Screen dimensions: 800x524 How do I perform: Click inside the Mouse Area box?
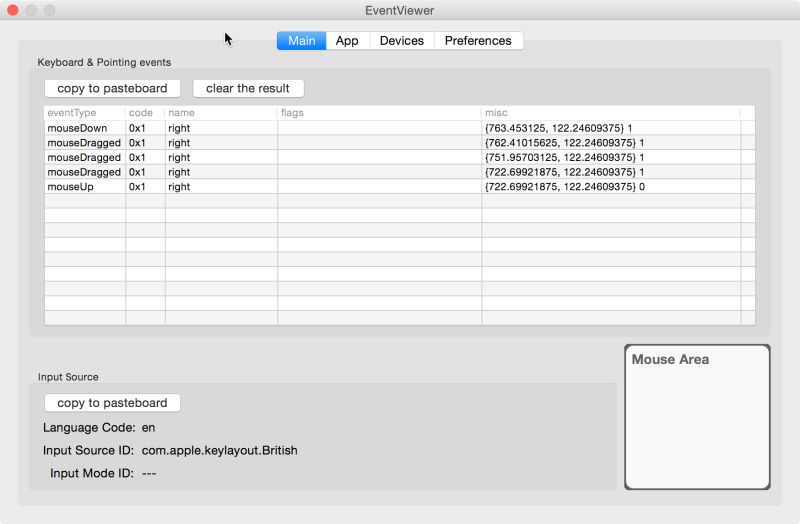point(697,417)
